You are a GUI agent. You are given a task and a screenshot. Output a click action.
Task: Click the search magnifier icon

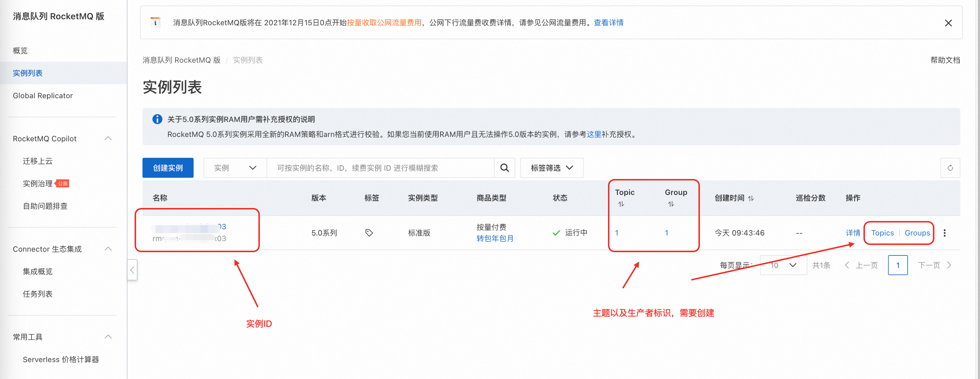point(504,168)
